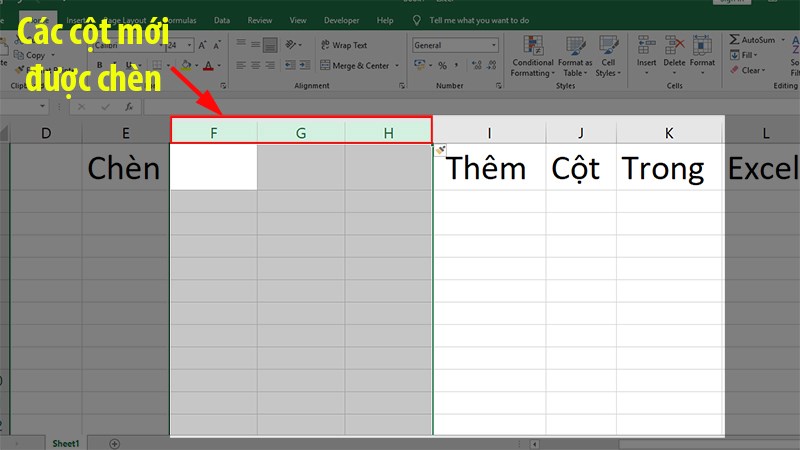Click the middle align icon

tap(255, 45)
